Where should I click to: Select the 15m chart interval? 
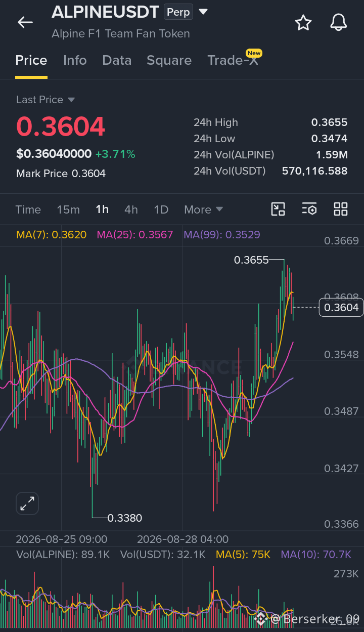click(x=68, y=209)
